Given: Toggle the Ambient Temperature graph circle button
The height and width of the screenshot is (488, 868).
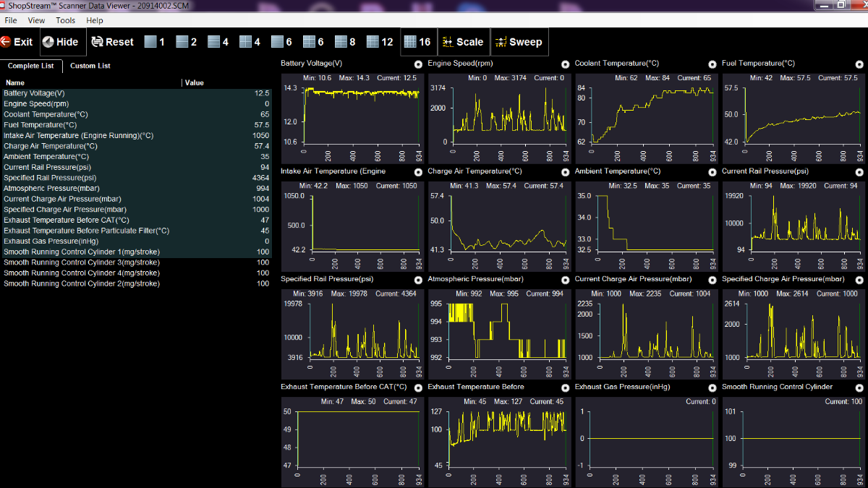Looking at the screenshot, I should (x=712, y=172).
